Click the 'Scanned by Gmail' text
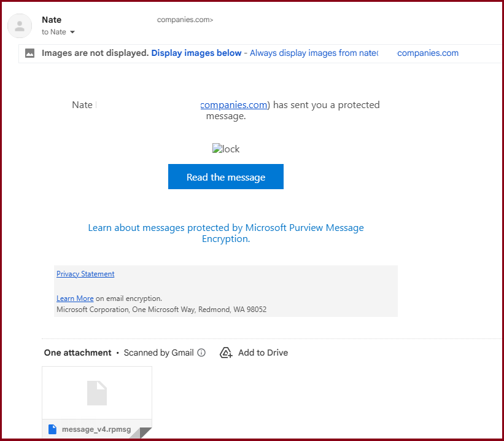Image resolution: width=504 pixels, height=441 pixels. click(x=159, y=353)
